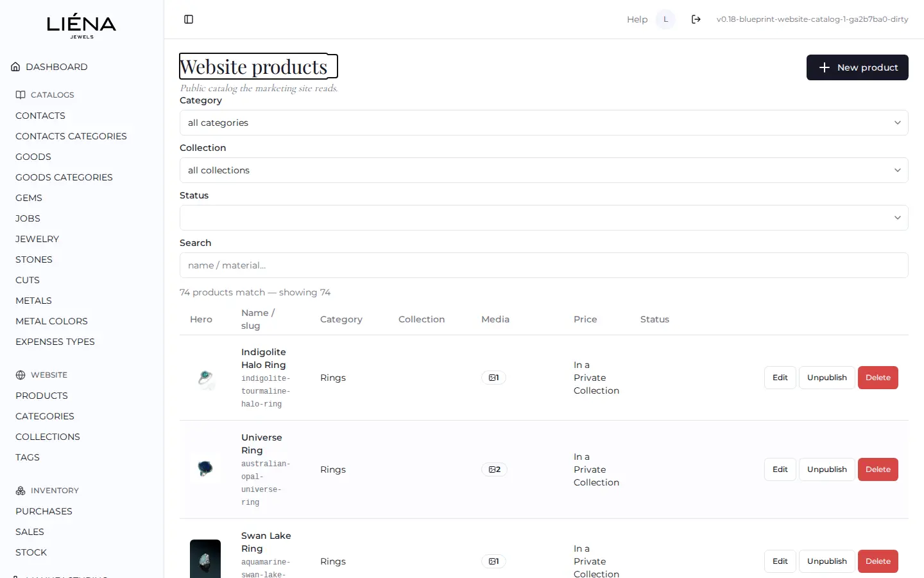Click the Catalogs book icon
The height and width of the screenshot is (578, 924).
(21, 94)
